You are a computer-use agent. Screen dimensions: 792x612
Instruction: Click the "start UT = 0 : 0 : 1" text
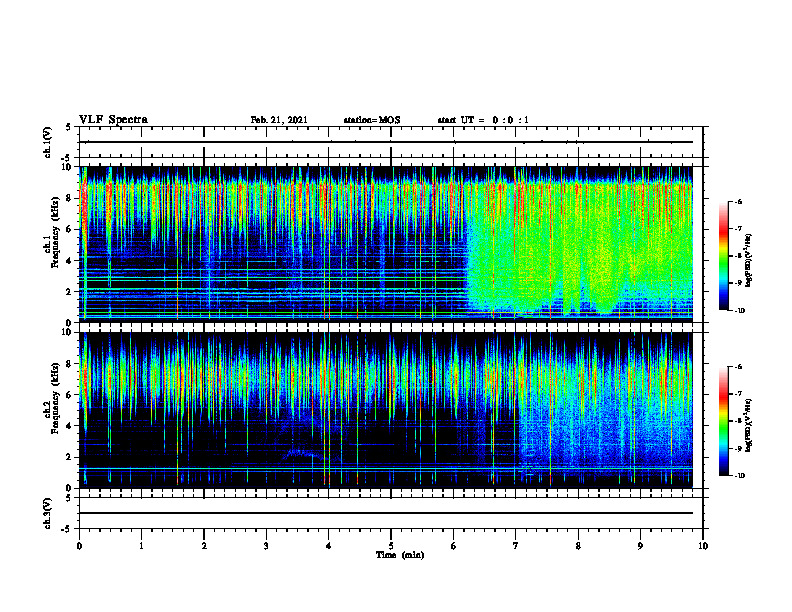click(x=483, y=120)
